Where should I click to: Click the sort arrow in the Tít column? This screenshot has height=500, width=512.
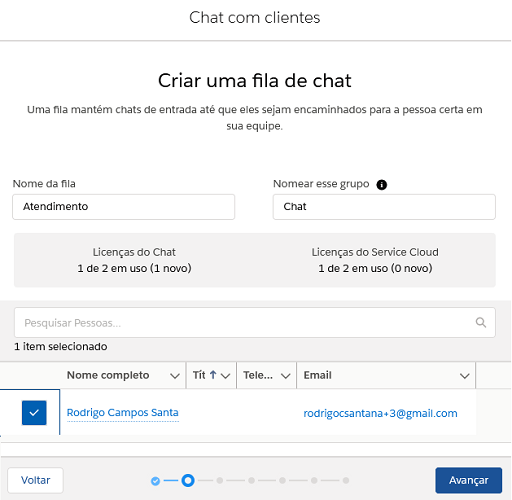pos(213,375)
